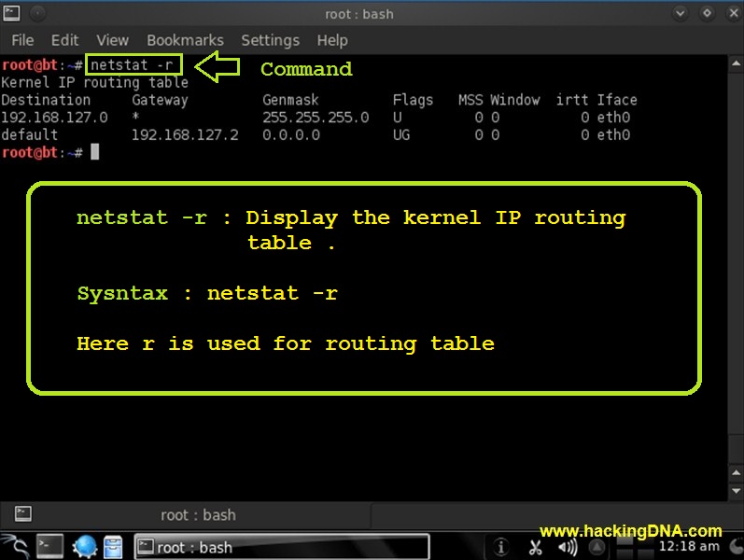Click the lower scrollbar up arrow
This screenshot has height=560, width=744.
(x=736, y=472)
